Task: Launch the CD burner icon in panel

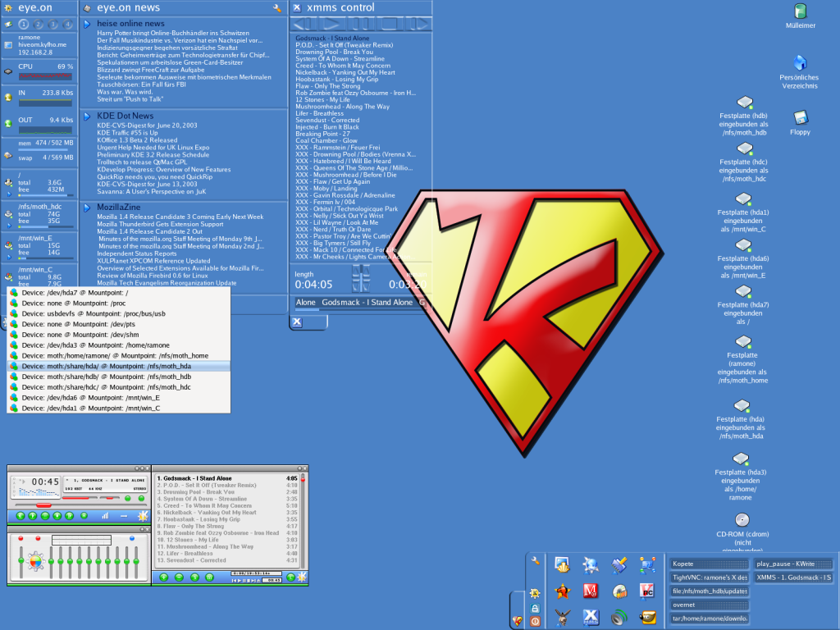Action: coord(619,591)
